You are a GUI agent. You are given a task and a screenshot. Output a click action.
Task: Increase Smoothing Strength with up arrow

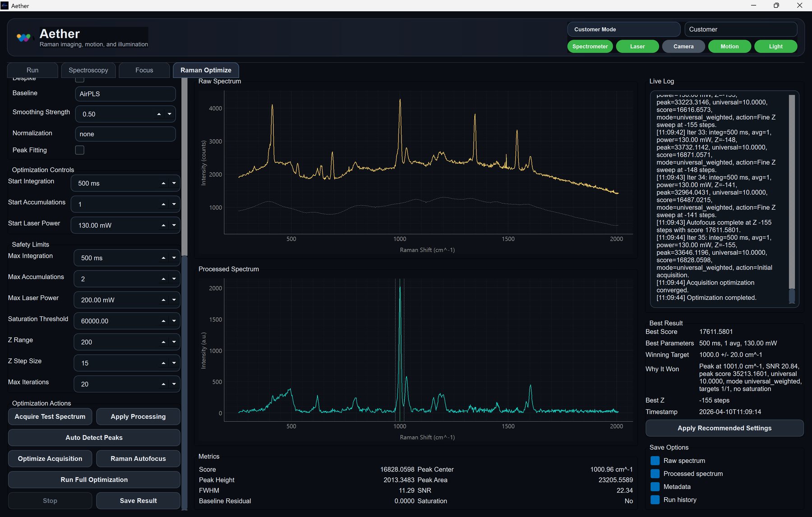pos(159,114)
